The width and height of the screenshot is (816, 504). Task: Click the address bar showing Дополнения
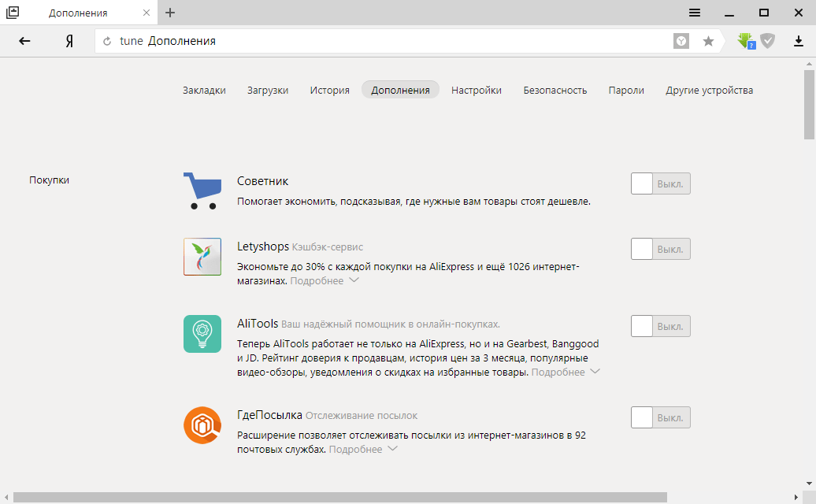pos(236,40)
